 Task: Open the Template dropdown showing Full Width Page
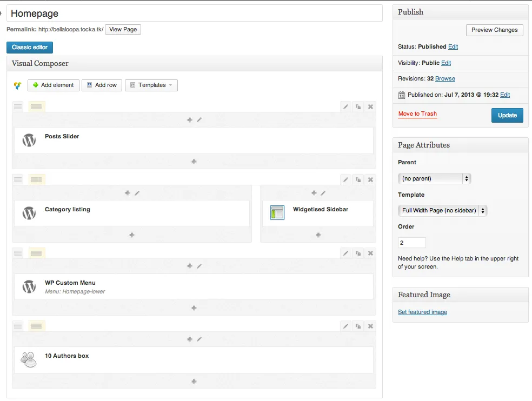[x=442, y=211]
